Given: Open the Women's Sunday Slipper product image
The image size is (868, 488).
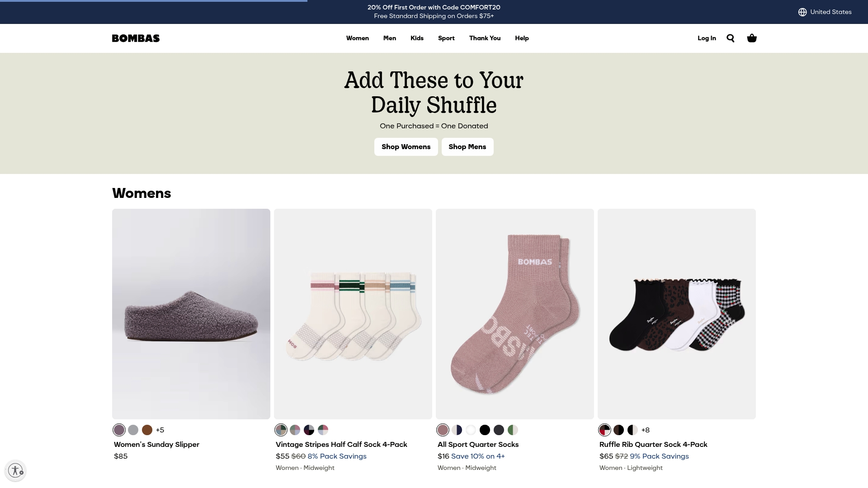Looking at the screenshot, I should point(191,314).
